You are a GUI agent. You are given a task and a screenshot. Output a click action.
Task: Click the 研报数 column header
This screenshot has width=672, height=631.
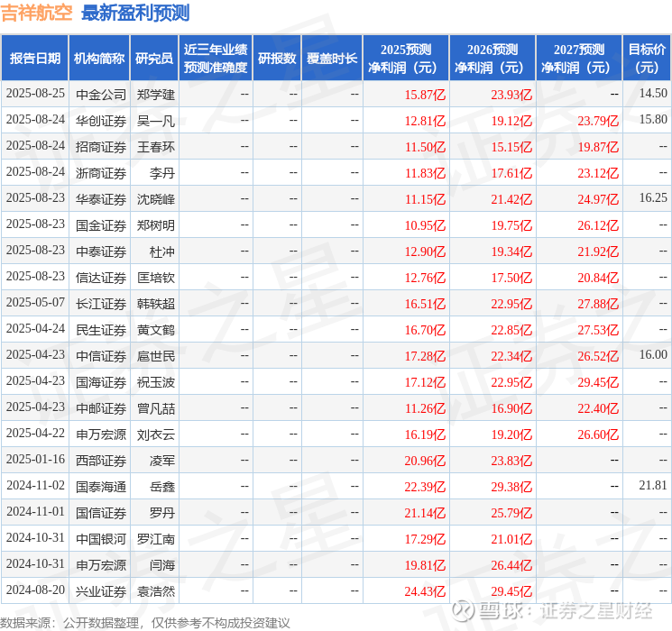click(277, 59)
